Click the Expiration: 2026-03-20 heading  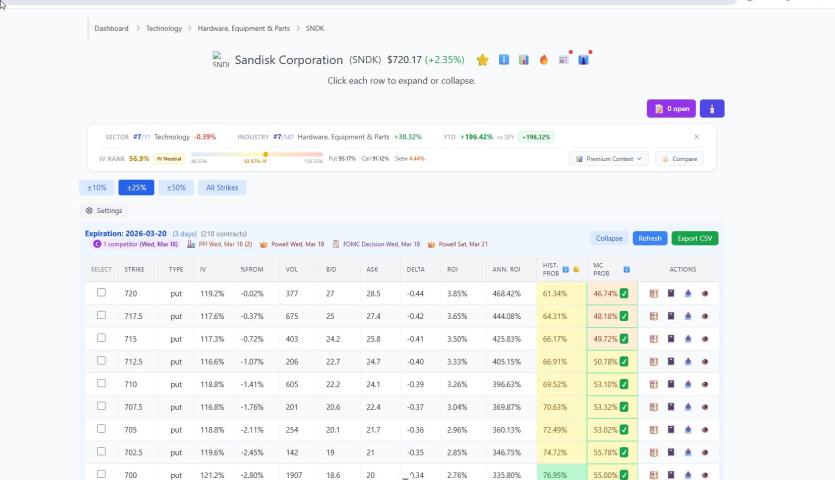[126, 233]
